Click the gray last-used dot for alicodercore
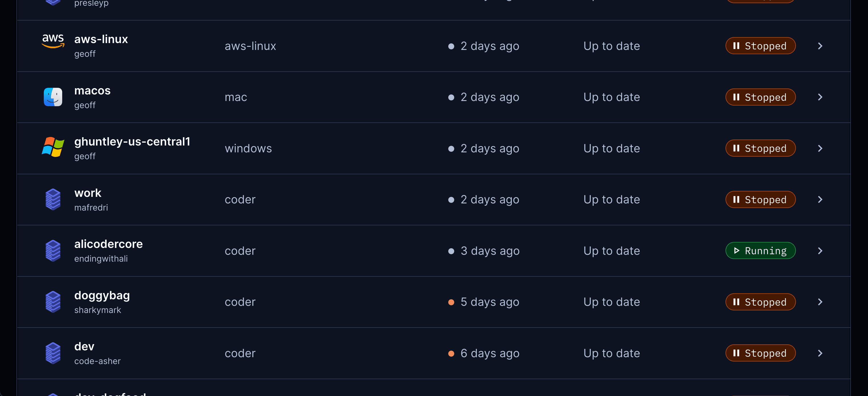 451,251
